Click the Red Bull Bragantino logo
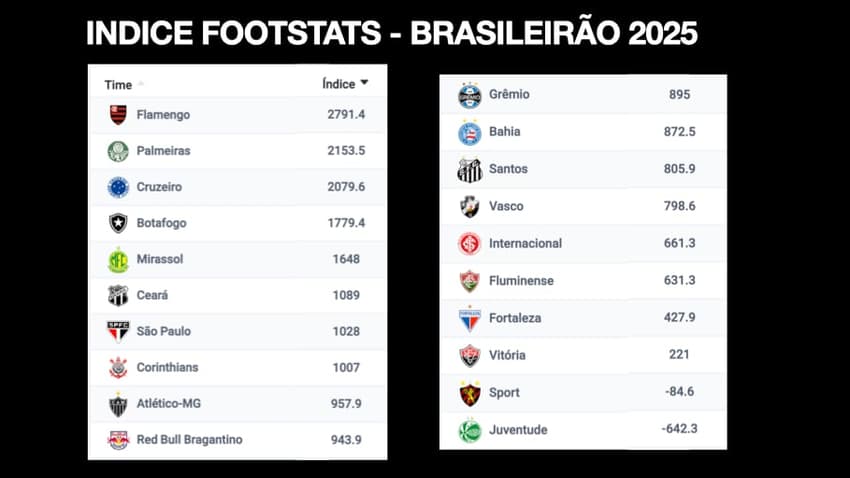The height and width of the screenshot is (478, 850). pyautogui.click(x=118, y=439)
